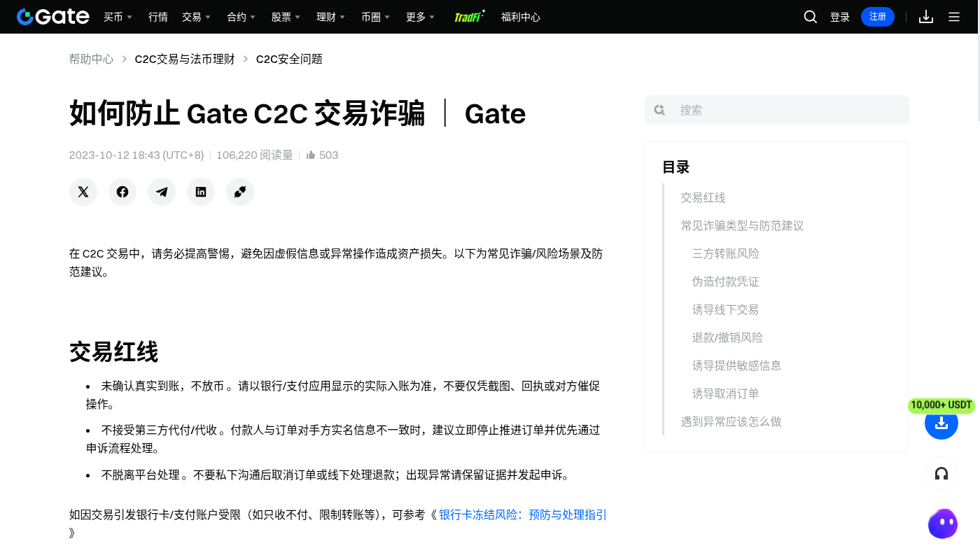Image resolution: width=980 pixels, height=560 pixels.
Task: Click the Gate logo in header
Action: (53, 17)
